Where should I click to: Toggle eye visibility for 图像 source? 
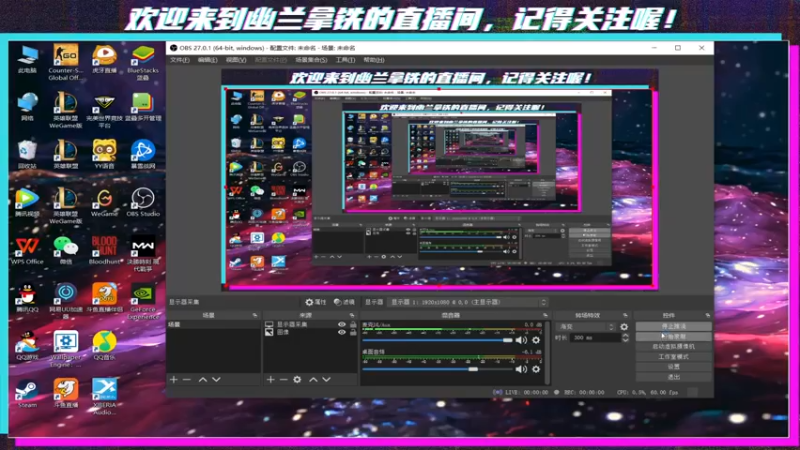(x=341, y=332)
